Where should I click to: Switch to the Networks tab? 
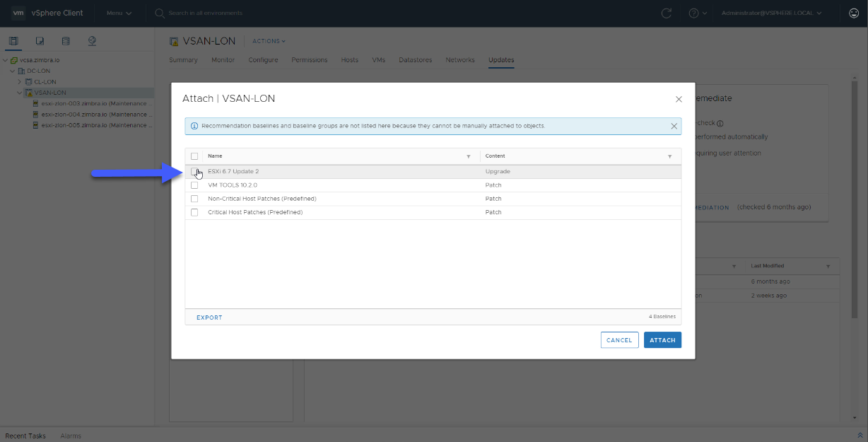(460, 60)
